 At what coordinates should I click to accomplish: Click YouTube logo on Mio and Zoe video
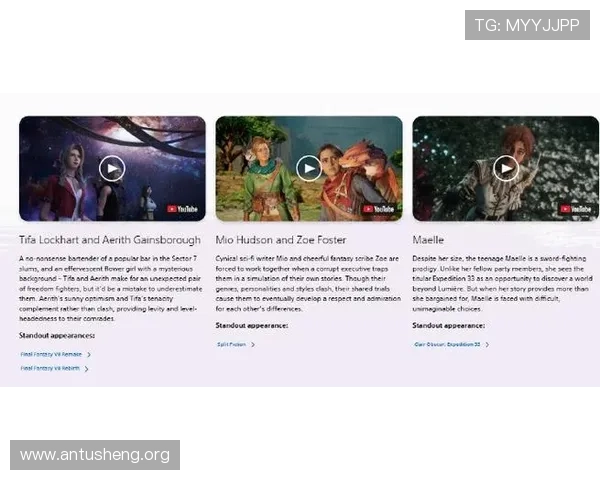[x=380, y=209]
